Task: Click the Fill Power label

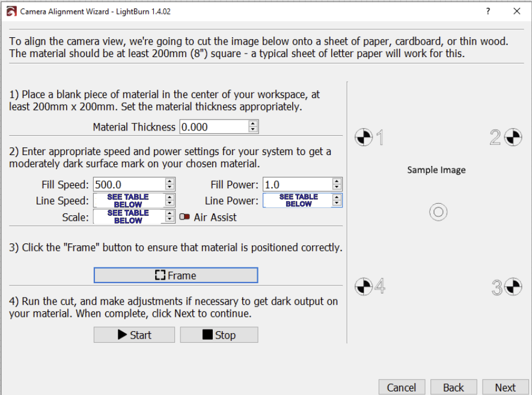Action: (234, 185)
